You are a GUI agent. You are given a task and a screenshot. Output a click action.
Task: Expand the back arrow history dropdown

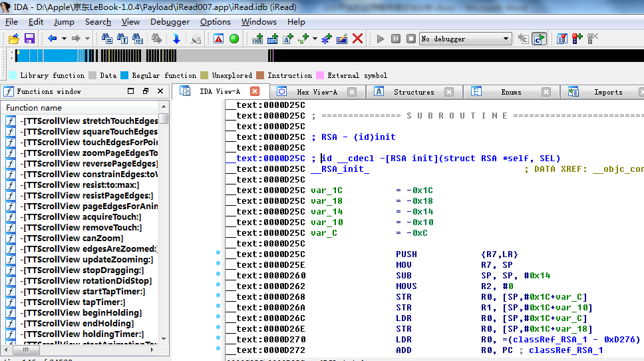click(x=63, y=39)
